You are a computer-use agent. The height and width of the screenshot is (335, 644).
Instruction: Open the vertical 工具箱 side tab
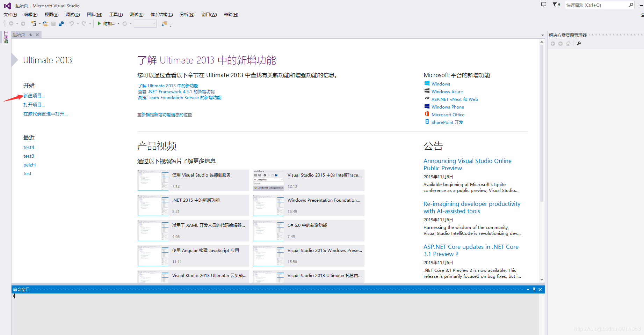pos(6,37)
